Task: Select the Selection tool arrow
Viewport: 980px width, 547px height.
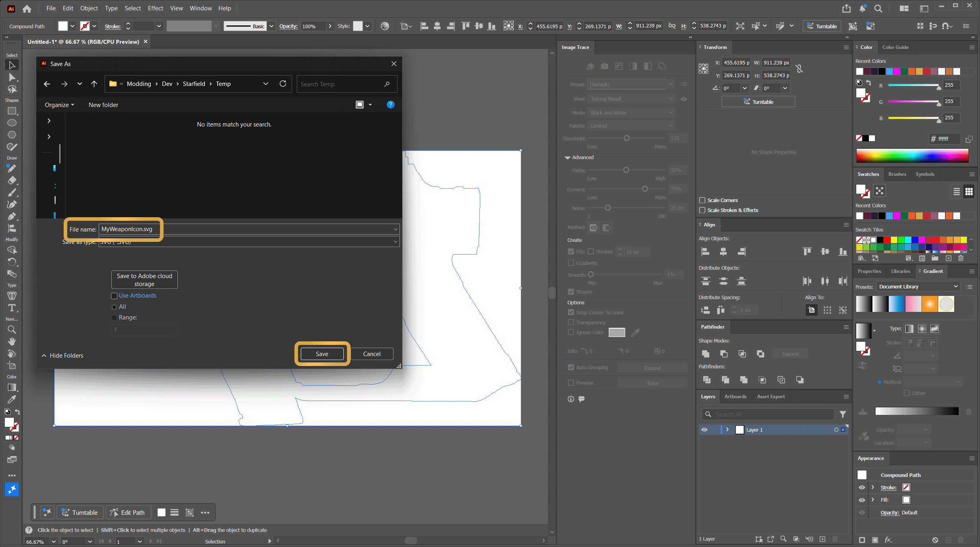Action: click(x=12, y=65)
